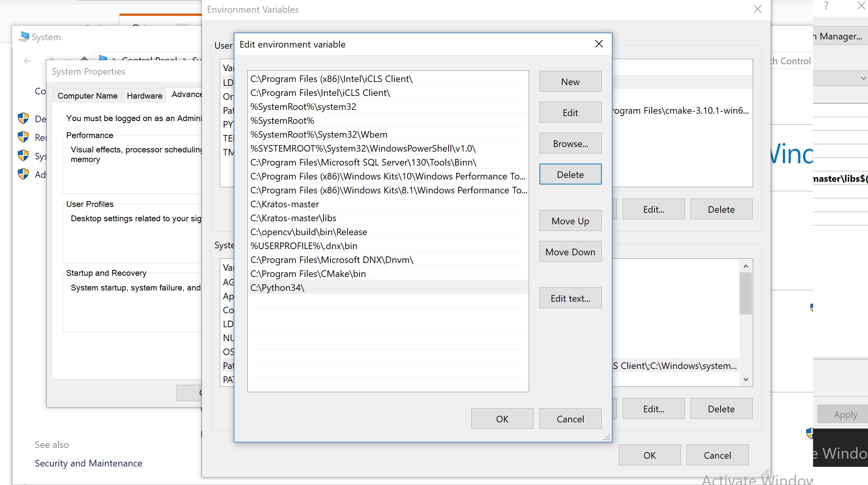Open the dropdown chevron on the right panel
Image resolution: width=868 pixels, height=485 pixels.
click(863, 78)
